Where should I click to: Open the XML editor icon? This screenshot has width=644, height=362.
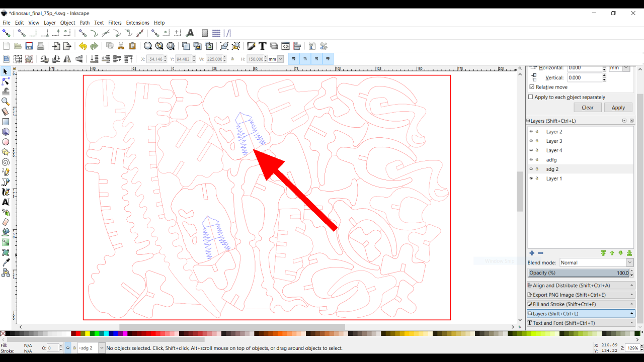click(x=285, y=46)
